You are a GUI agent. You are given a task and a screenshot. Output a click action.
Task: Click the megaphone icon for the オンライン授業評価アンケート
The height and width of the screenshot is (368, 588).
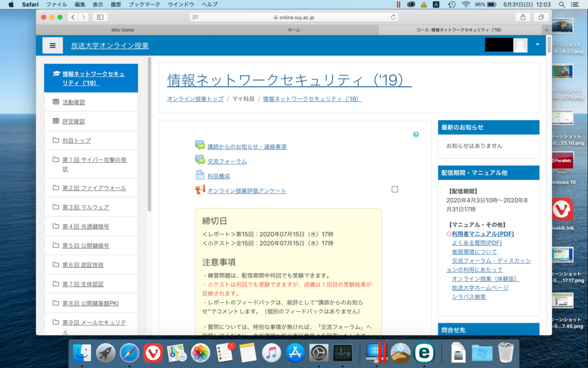200,190
